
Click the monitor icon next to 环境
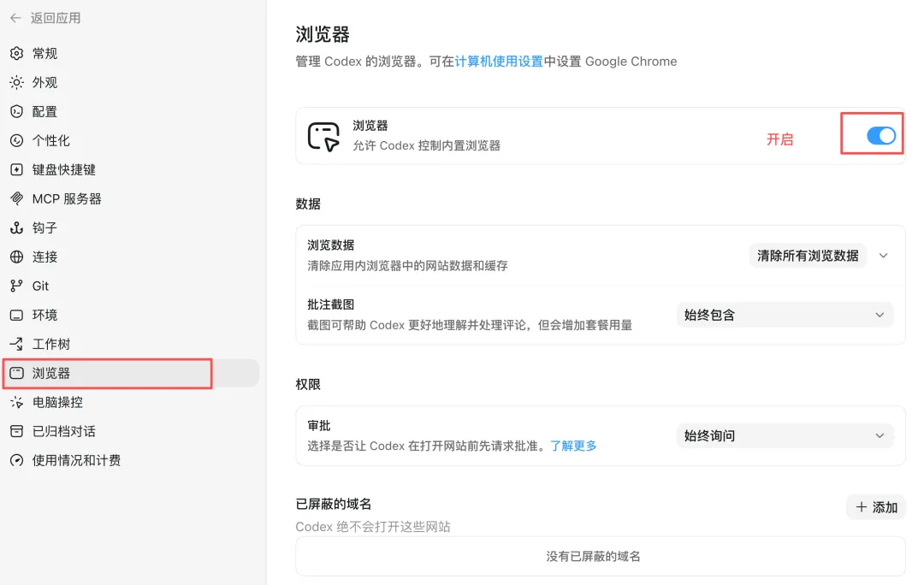coord(16,316)
